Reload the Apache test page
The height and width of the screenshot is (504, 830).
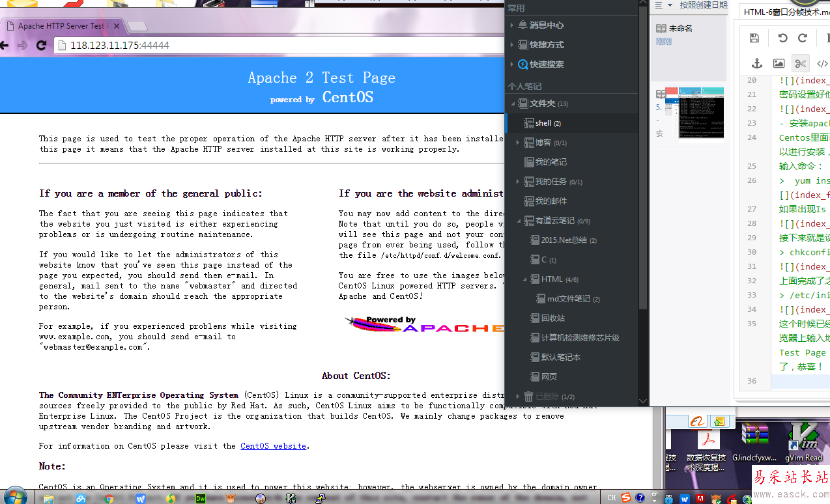pos(42,46)
